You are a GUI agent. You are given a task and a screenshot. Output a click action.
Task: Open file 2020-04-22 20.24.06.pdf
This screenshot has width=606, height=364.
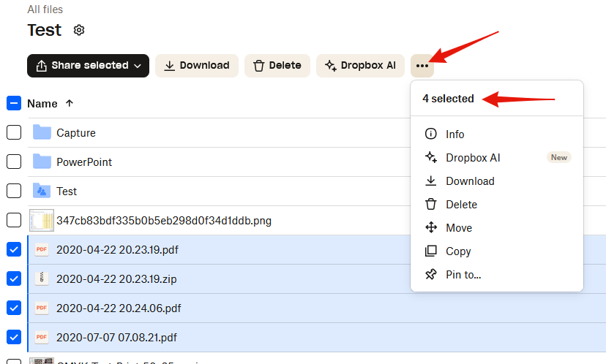[x=119, y=308]
